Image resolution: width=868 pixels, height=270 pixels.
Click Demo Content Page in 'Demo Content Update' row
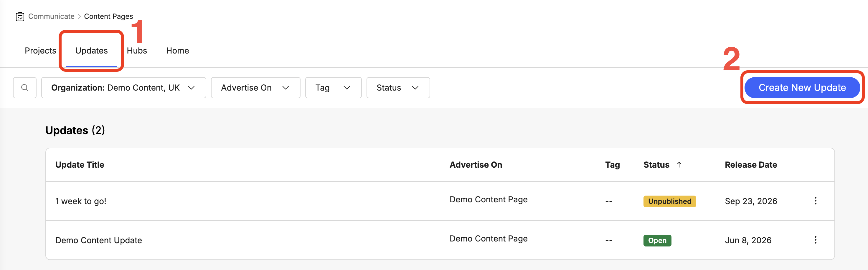point(489,239)
